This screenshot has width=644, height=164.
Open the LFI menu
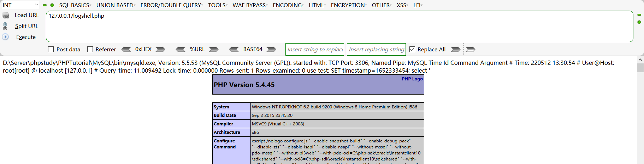[418, 5]
